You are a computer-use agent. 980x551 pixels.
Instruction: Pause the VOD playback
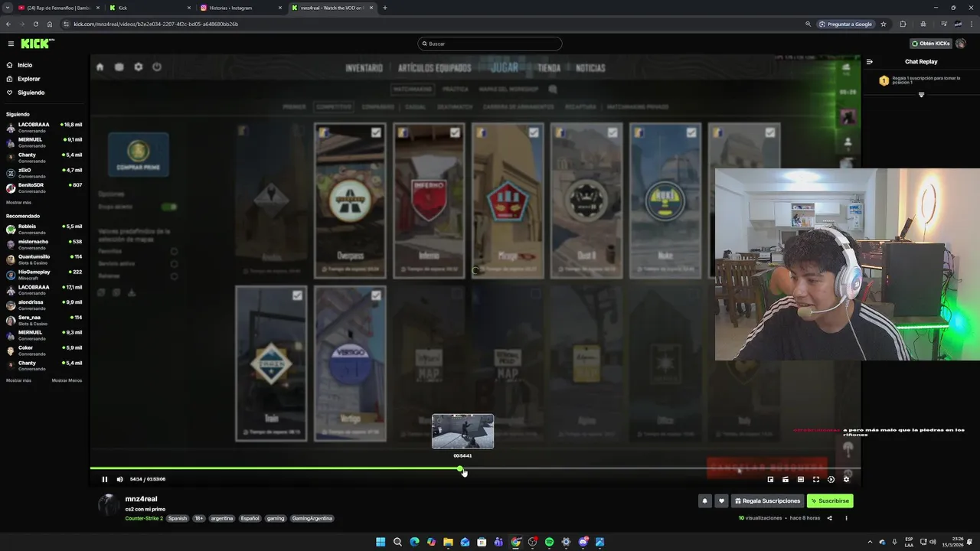[x=105, y=479]
